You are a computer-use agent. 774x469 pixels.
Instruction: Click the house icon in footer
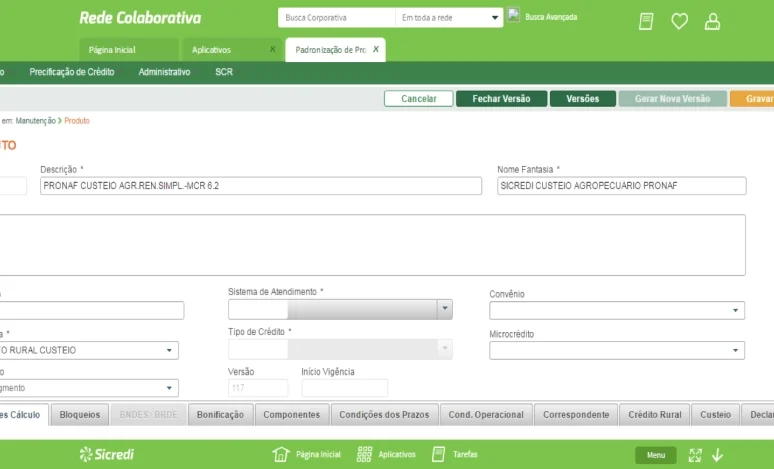(281, 454)
